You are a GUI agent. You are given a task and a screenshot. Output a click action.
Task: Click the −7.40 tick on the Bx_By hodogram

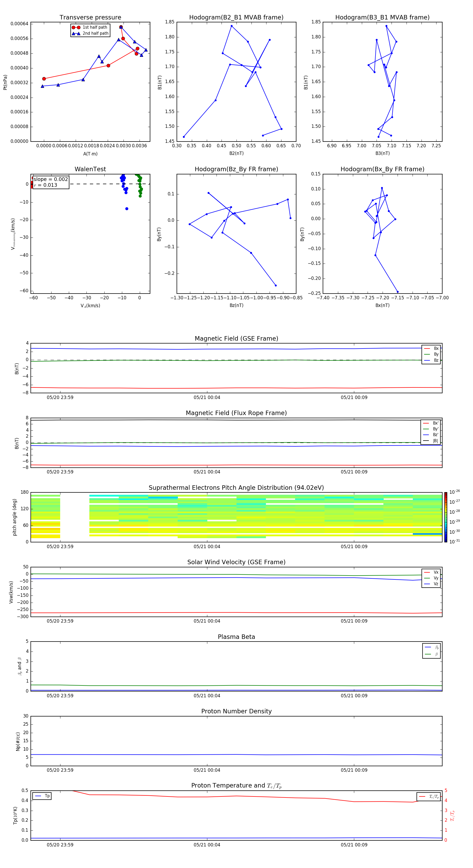pyautogui.click(x=323, y=298)
